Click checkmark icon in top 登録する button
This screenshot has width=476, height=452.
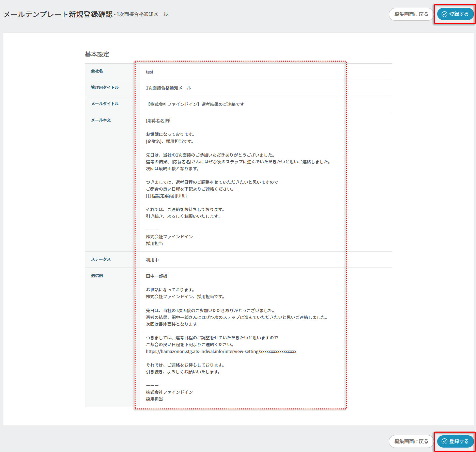coord(444,14)
